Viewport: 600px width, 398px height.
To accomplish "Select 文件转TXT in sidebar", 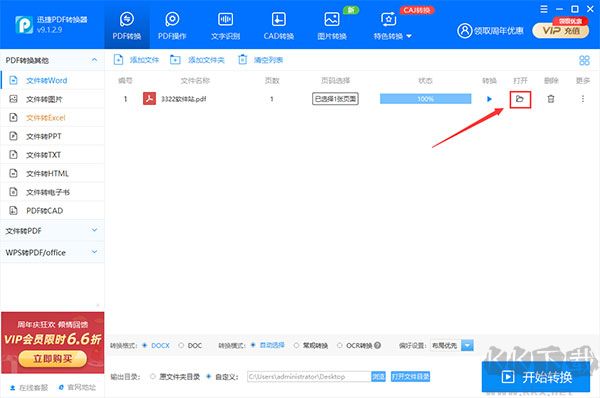I will coord(52,155).
